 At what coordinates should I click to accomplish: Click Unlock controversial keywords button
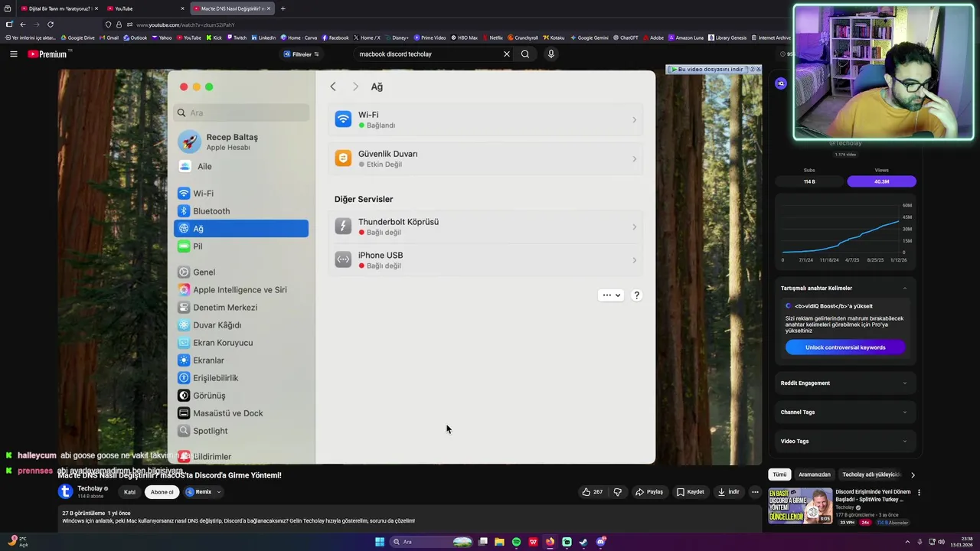tap(845, 347)
